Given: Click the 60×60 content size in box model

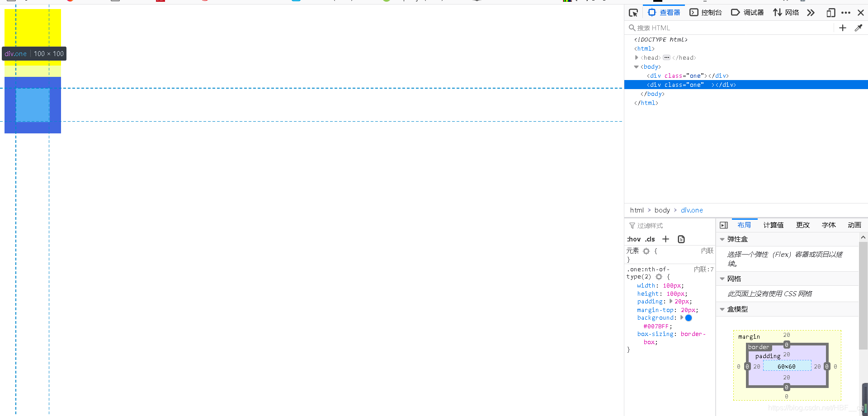Looking at the screenshot, I should point(787,367).
